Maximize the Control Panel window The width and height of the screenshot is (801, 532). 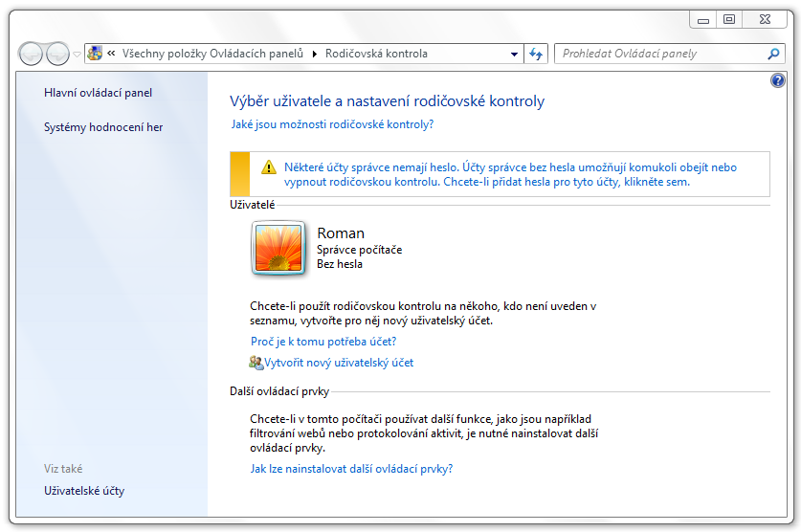coord(729,20)
